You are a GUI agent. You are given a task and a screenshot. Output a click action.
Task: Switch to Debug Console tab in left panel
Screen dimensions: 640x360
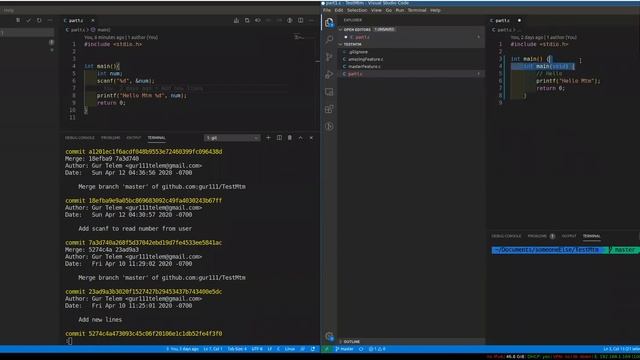tap(80, 138)
